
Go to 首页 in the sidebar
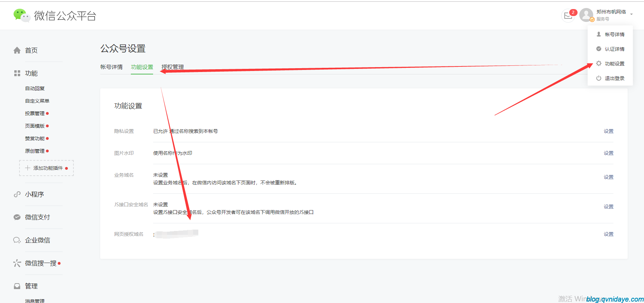coord(31,50)
